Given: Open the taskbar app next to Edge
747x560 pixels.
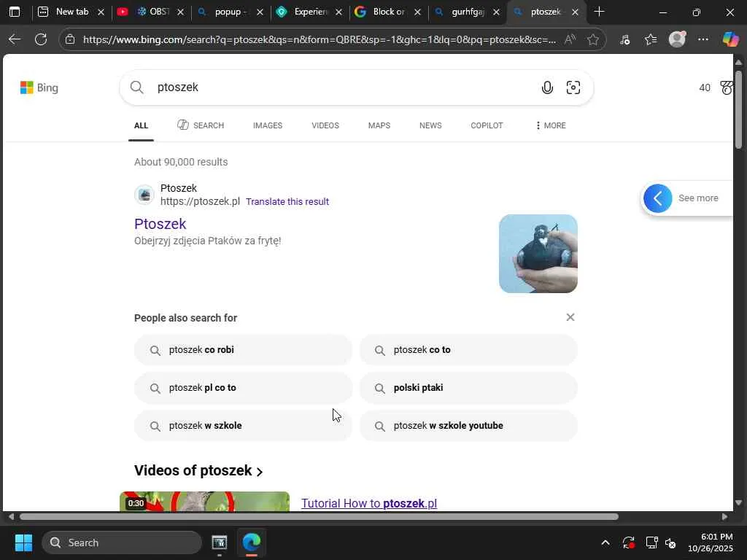Looking at the screenshot, I should [219, 542].
